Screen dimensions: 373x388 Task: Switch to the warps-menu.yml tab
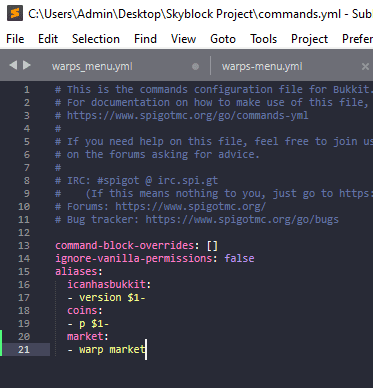(262, 66)
